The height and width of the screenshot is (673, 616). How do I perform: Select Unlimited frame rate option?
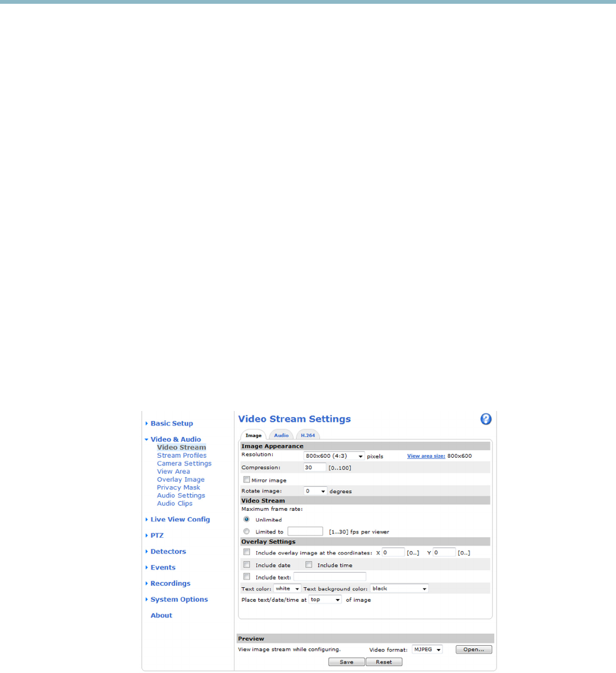[247, 520]
